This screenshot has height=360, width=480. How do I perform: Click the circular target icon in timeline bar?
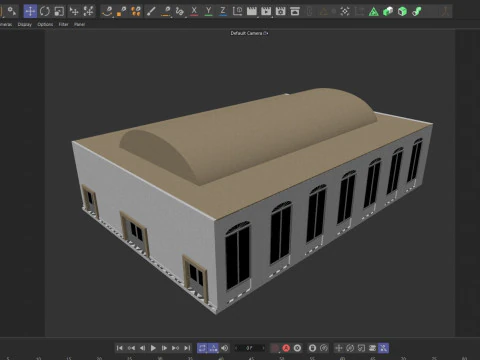tap(324, 348)
